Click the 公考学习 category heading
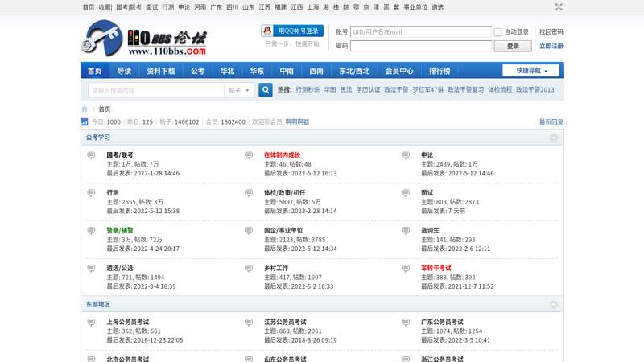The height and width of the screenshot is (362, 644). [97, 138]
